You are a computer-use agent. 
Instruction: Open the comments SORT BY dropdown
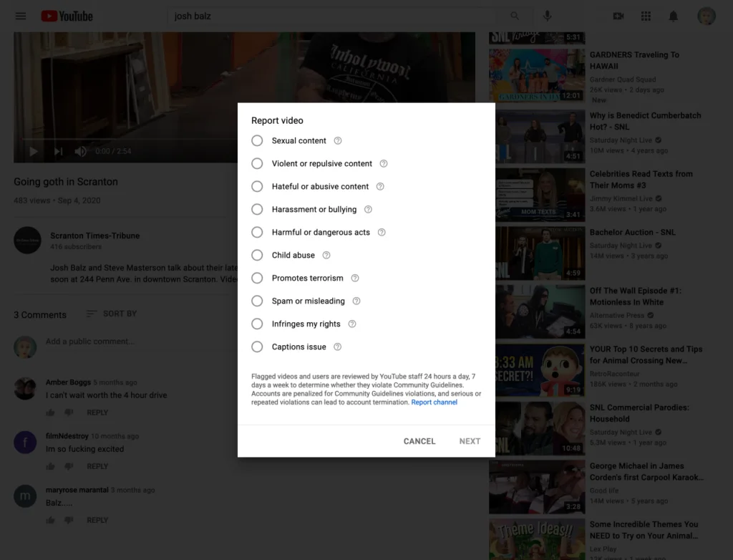tap(112, 314)
